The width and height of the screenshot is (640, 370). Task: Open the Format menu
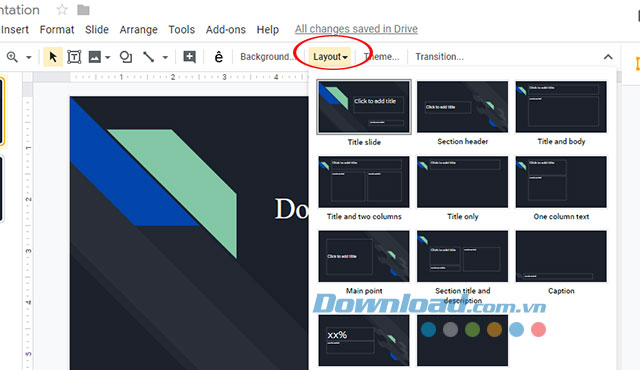point(57,29)
